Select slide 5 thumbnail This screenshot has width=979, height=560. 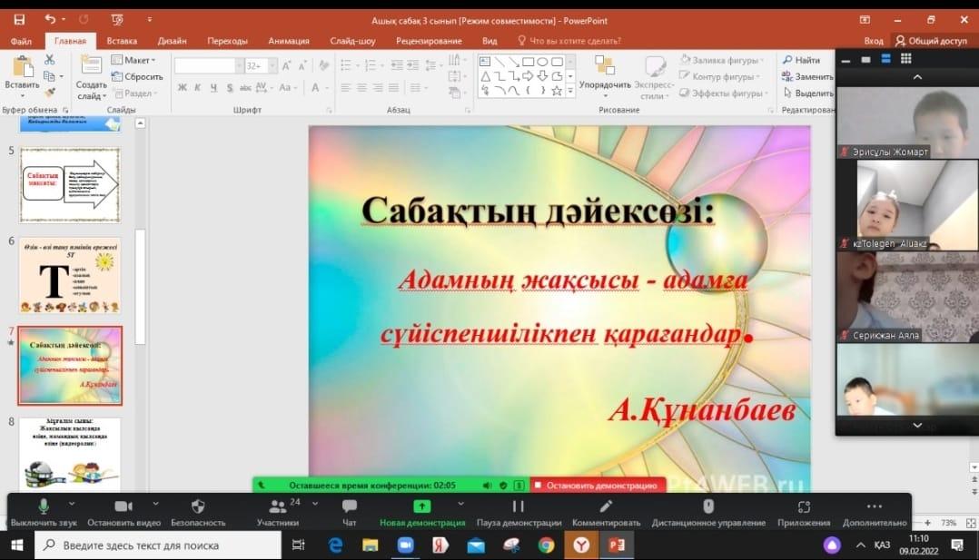[69, 185]
